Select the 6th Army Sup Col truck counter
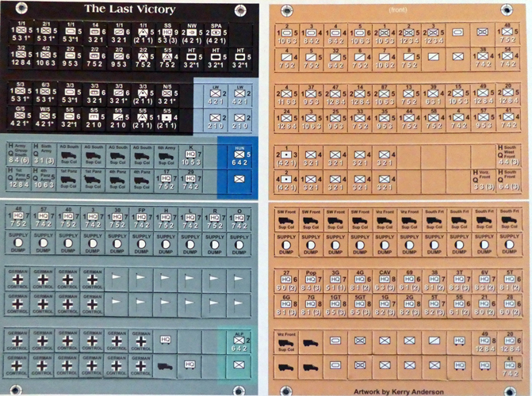532x396 pixels. (166, 155)
